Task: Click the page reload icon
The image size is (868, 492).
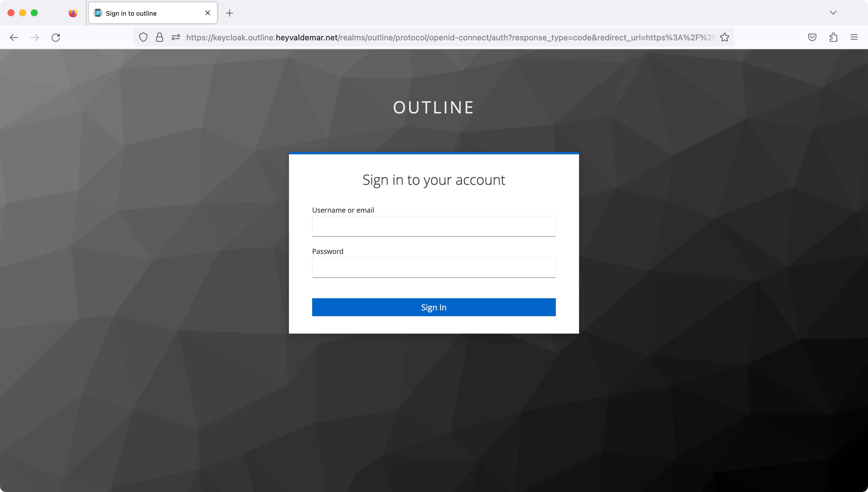Action: pos(55,37)
